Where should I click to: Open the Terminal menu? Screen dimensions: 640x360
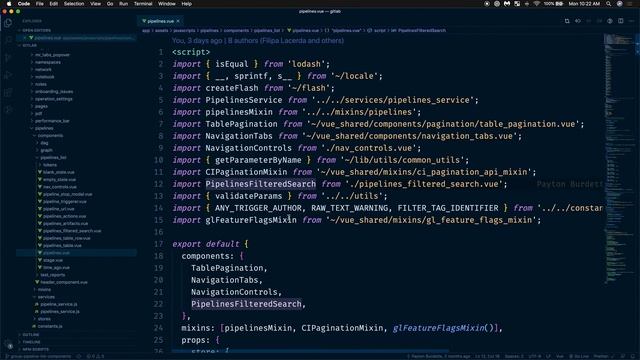click(143, 4)
